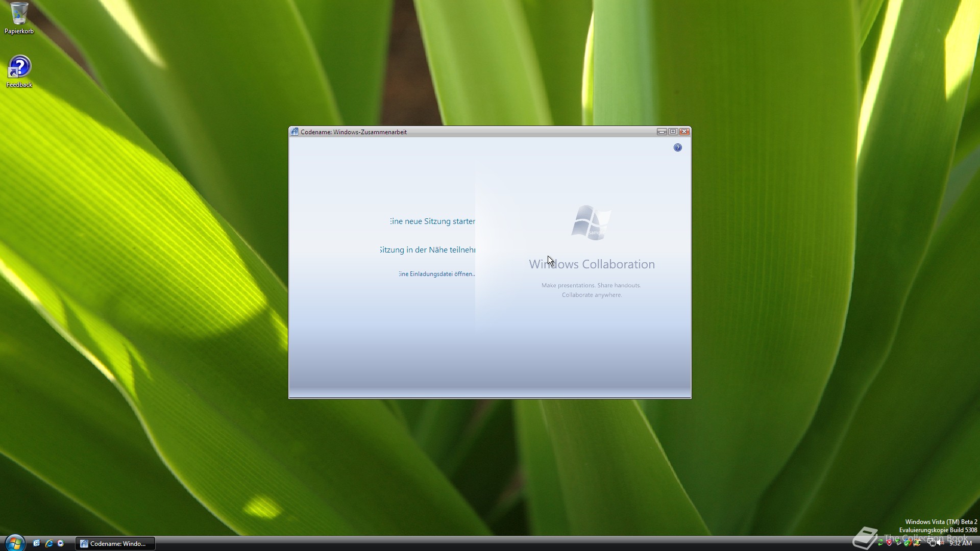Open the Feedback desktop shortcut
Viewport: 980px width, 551px height.
[19, 71]
